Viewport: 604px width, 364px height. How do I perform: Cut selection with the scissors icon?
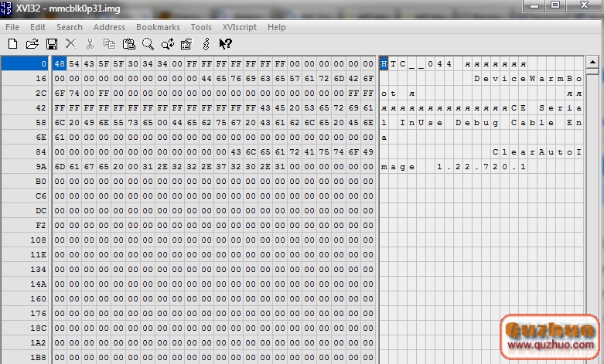click(90, 44)
